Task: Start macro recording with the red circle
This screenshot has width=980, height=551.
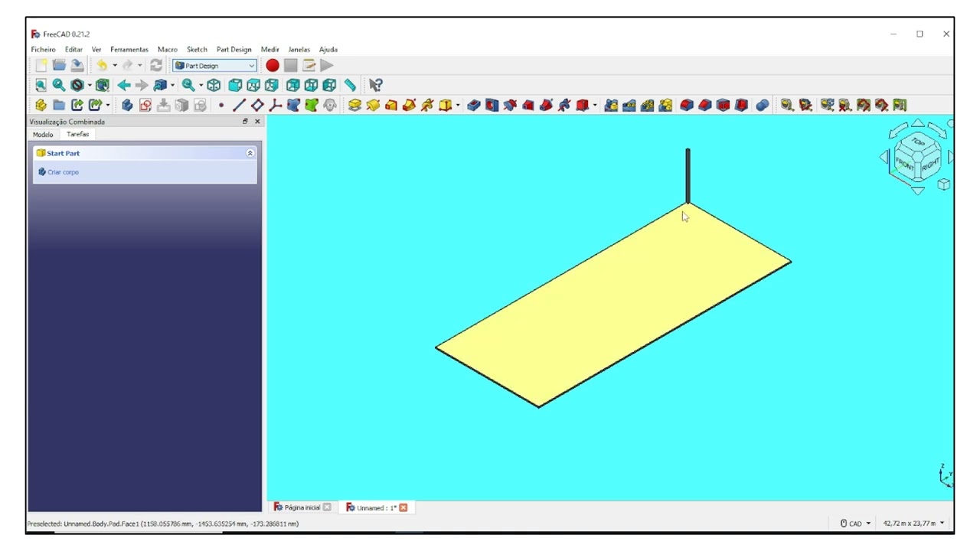Action: [x=273, y=66]
